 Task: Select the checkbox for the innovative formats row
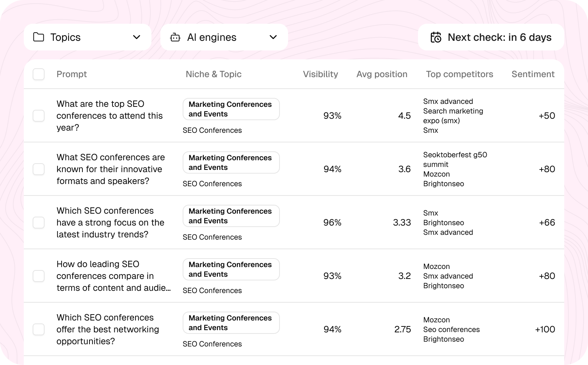[x=38, y=169]
